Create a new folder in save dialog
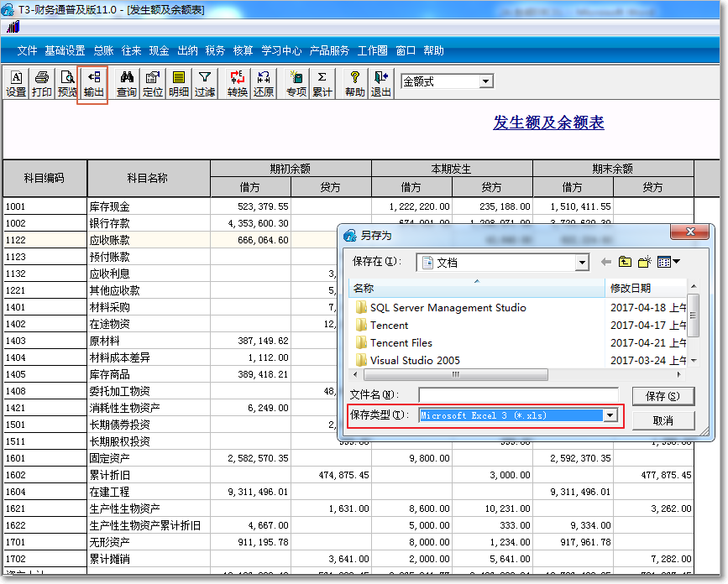This screenshot has height=584, width=728. click(x=645, y=263)
